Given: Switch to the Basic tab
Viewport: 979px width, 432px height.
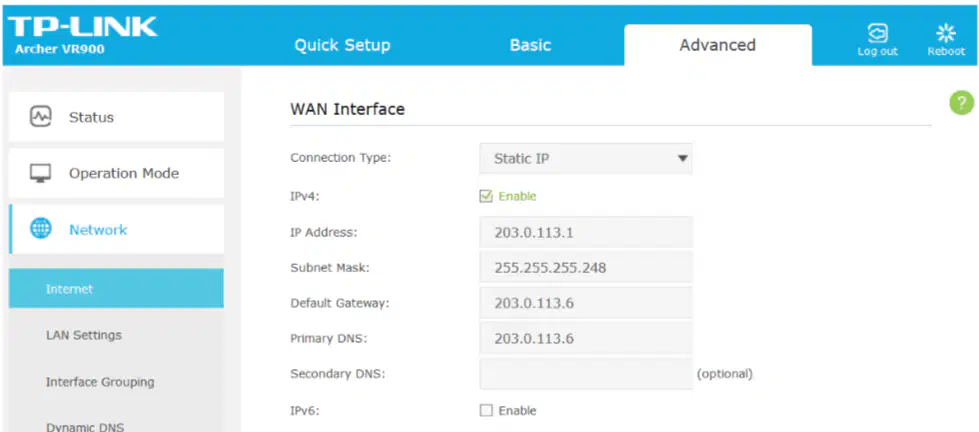Looking at the screenshot, I should [530, 45].
